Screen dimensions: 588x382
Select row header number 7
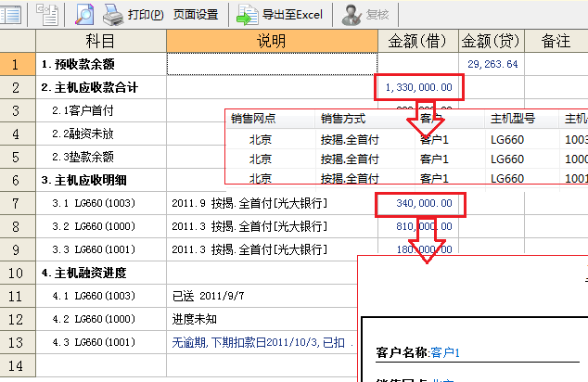coord(18,203)
